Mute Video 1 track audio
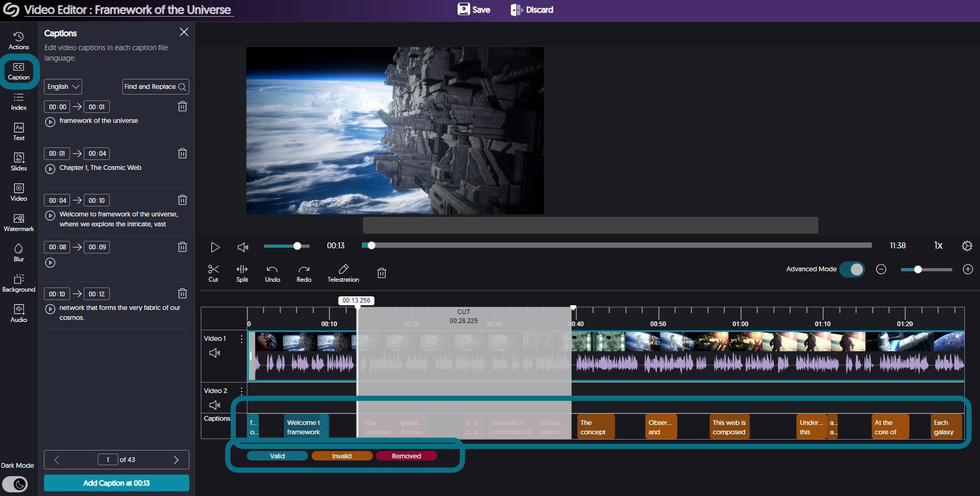 pyautogui.click(x=214, y=353)
